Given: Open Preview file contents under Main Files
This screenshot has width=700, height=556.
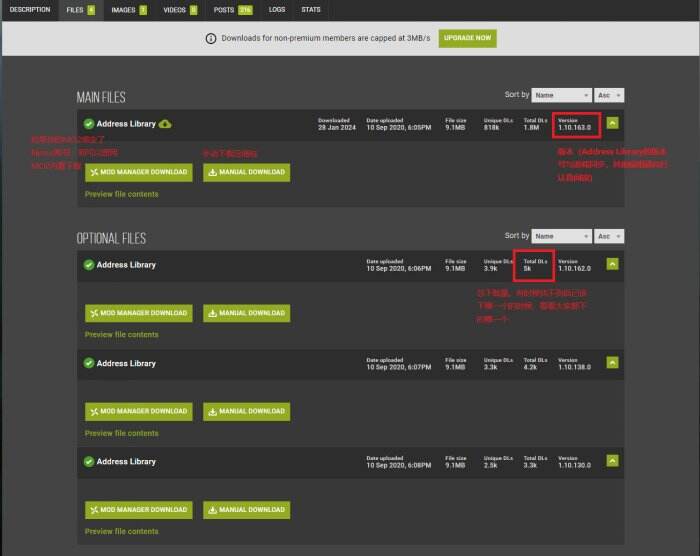Looking at the screenshot, I should click(121, 194).
